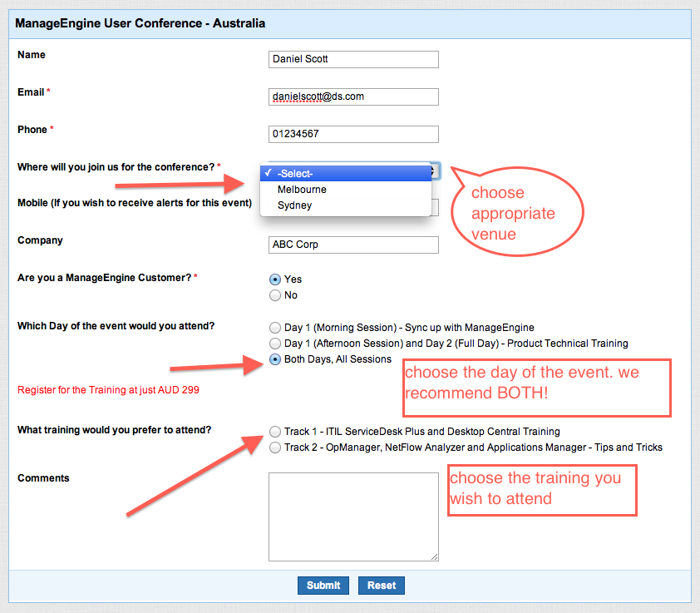Screen dimensions: 700x613
Task: Select Yes for ManageEngine Customer
Action: click(275, 279)
